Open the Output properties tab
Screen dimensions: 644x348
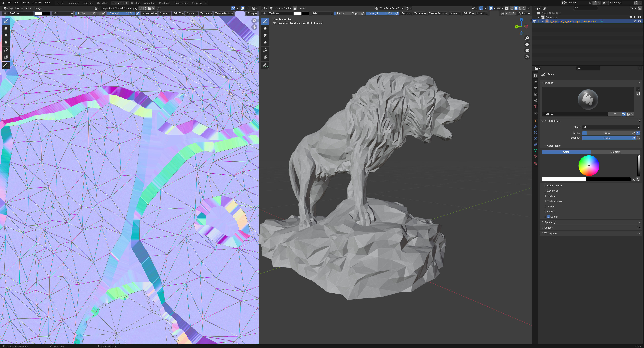535,89
